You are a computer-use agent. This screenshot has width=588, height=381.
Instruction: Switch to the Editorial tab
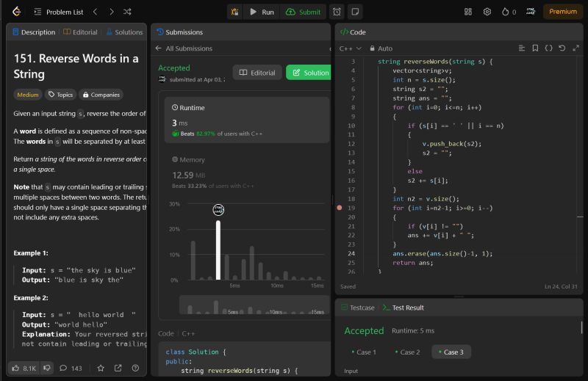pos(80,32)
